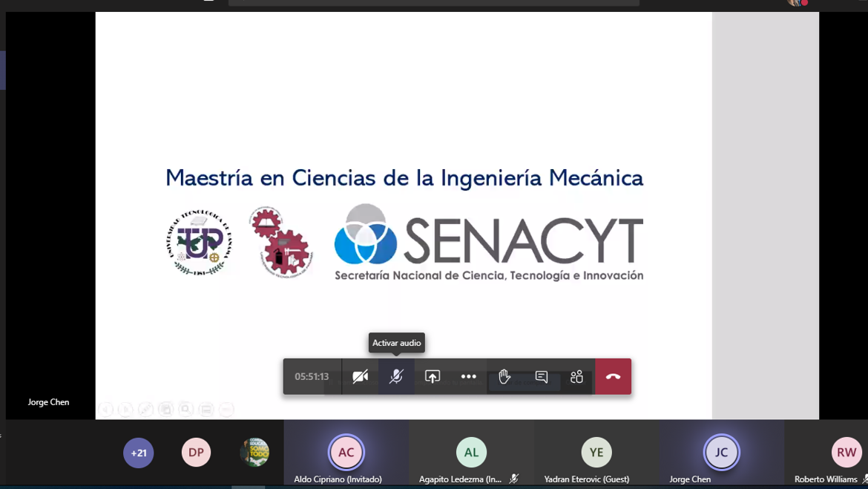Click the red gears faculty logo

coord(280,241)
